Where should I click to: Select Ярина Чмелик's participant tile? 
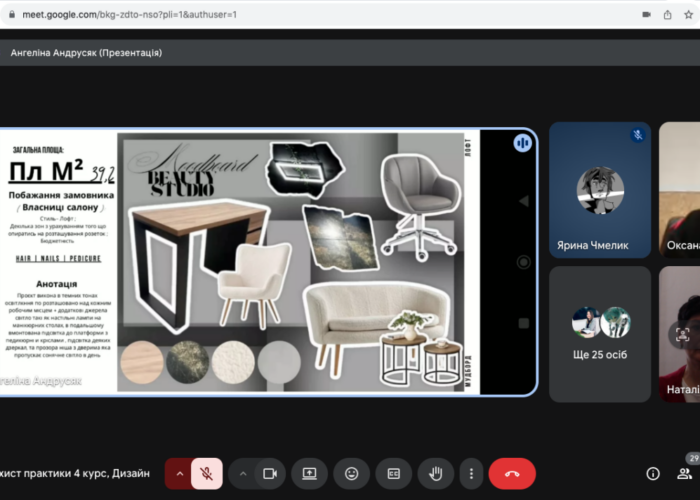pyautogui.click(x=599, y=190)
